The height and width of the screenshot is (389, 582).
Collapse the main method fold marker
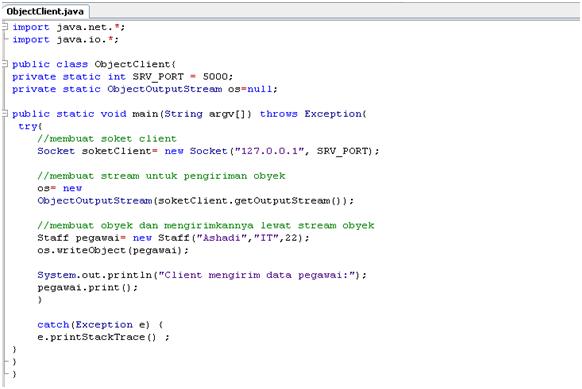coord(4,114)
